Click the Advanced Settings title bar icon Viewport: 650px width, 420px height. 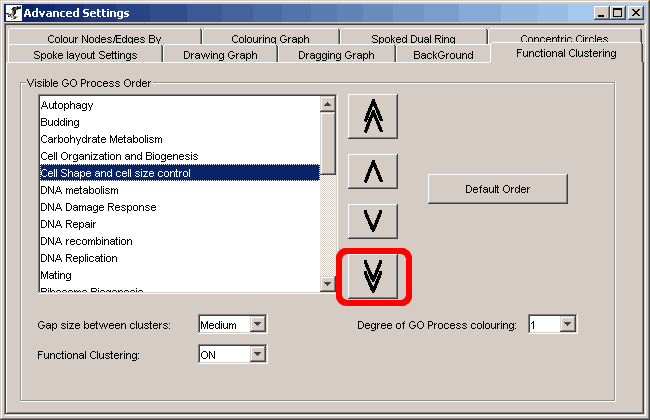11,12
